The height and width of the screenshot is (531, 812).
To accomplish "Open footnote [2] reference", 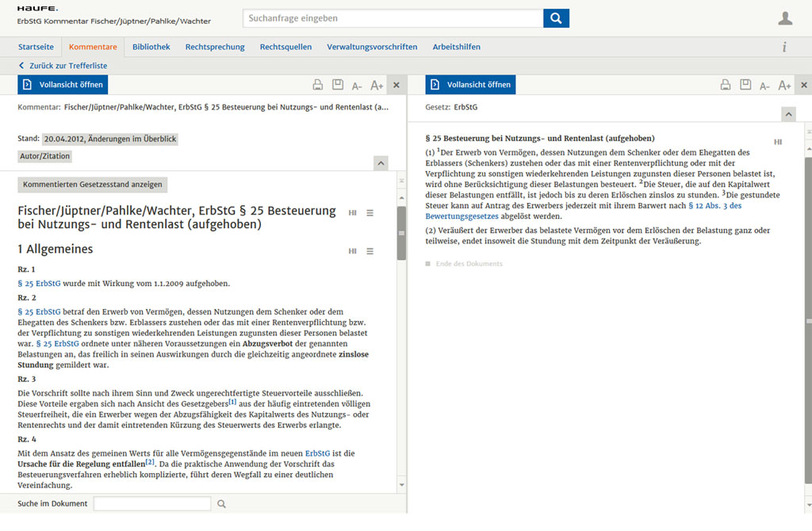I will (150, 462).
